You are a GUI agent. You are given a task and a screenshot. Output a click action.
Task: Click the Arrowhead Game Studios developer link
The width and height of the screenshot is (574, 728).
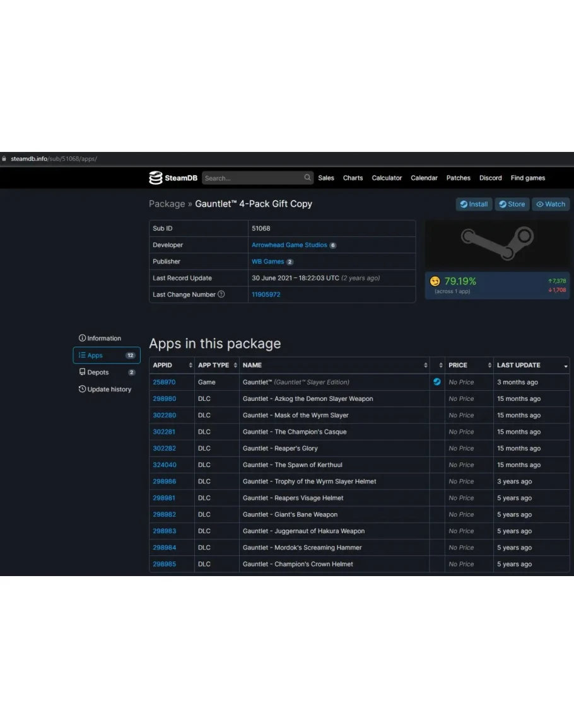tap(289, 245)
